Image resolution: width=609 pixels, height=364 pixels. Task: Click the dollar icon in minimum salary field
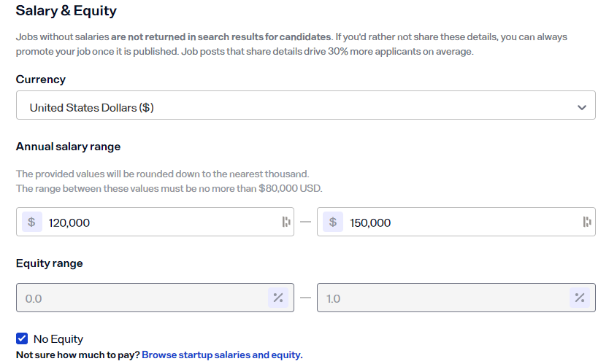[31, 222]
